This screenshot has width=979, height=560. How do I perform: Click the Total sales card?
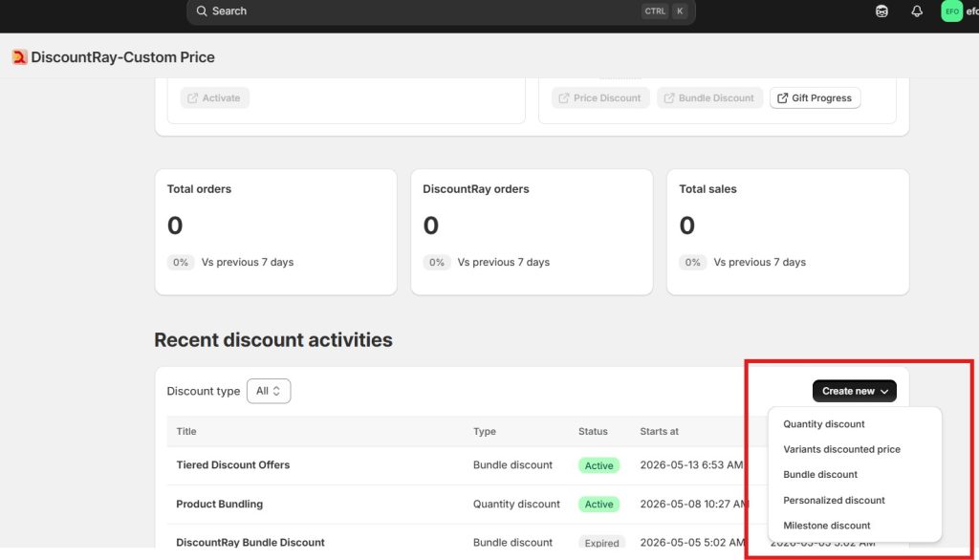tap(788, 232)
